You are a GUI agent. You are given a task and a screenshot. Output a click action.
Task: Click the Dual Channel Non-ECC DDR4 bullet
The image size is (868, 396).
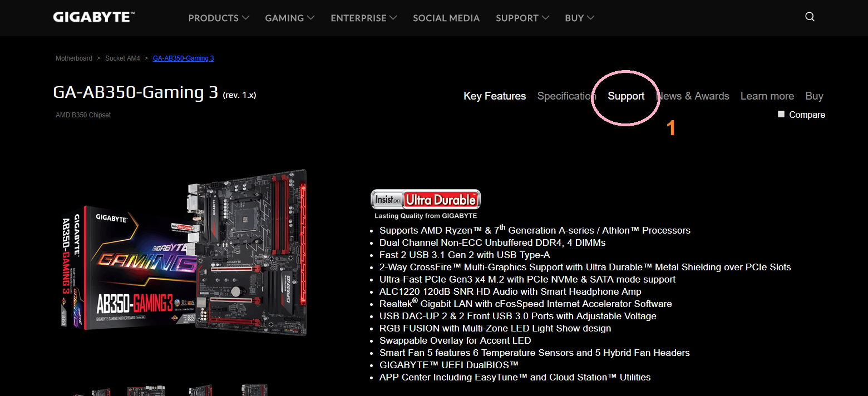[492, 243]
